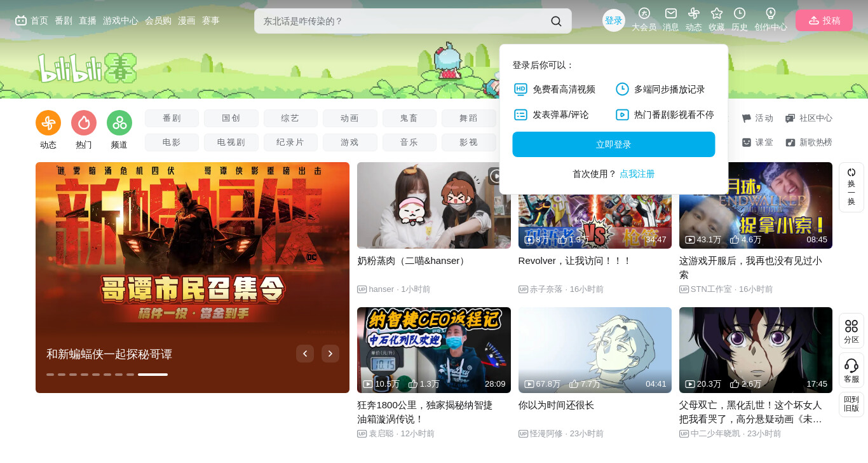Click 换一换 refresh button
Screen dimensions: 868x463
(x=851, y=187)
